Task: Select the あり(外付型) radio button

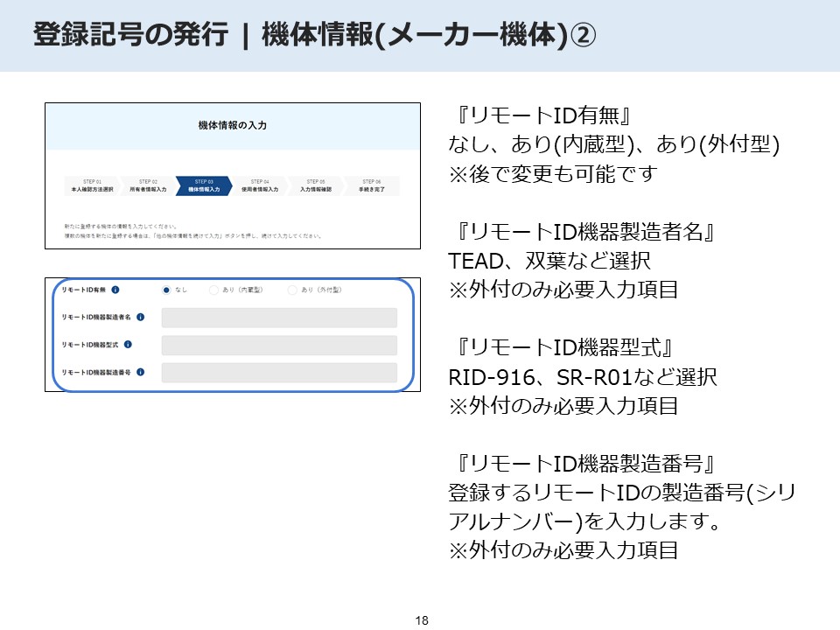Action: coord(292,290)
